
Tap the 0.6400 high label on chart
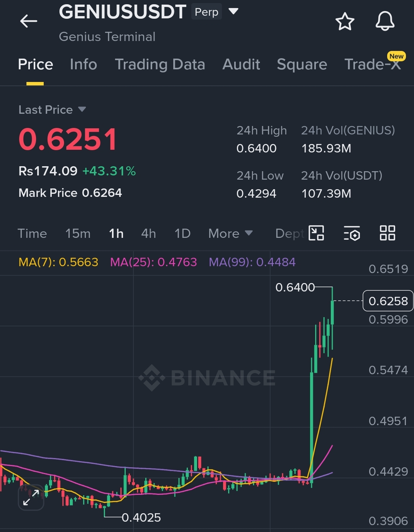pos(295,287)
